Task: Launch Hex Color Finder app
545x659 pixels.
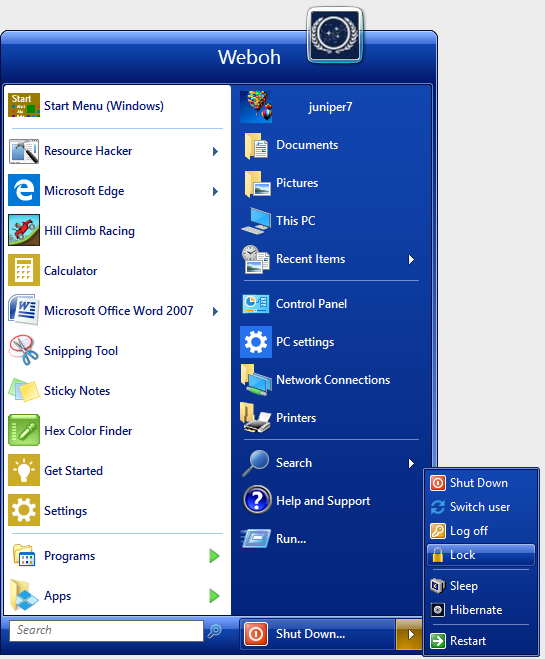Action: [113, 431]
